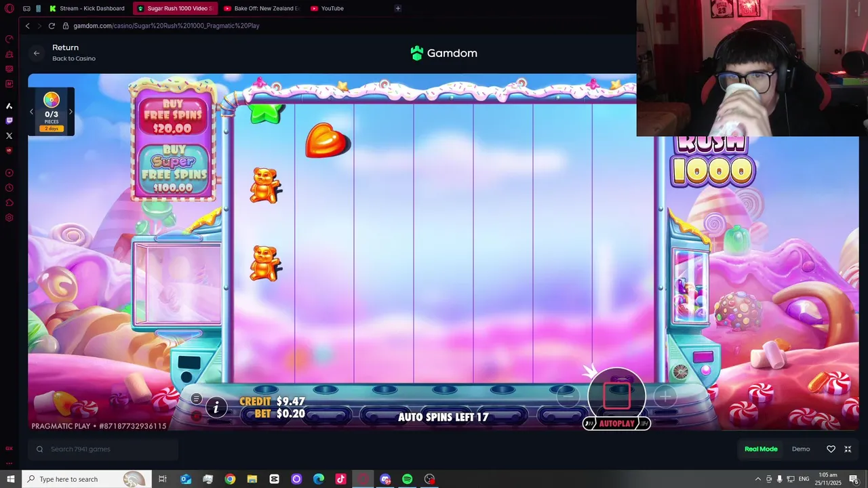Open Spotify from taskbar
This screenshot has width=868, height=488.
(407, 479)
